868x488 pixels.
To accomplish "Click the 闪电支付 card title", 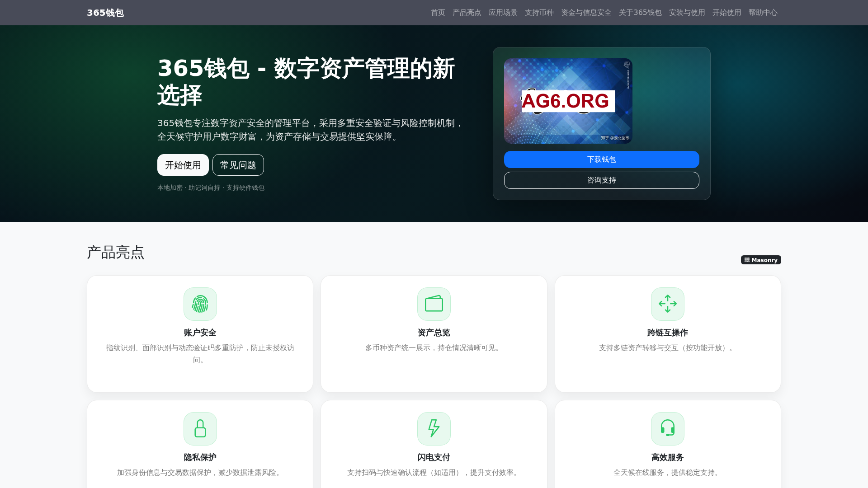I will point(434,457).
